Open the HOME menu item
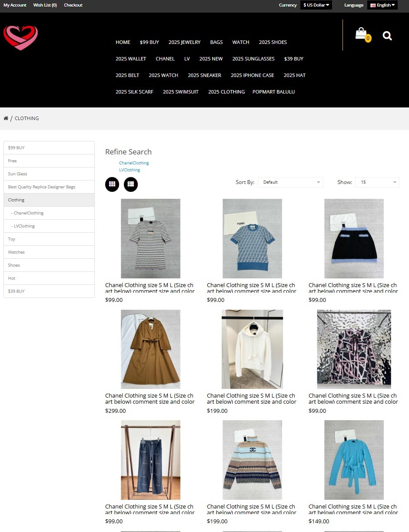The width and height of the screenshot is (409, 532). coord(123,42)
